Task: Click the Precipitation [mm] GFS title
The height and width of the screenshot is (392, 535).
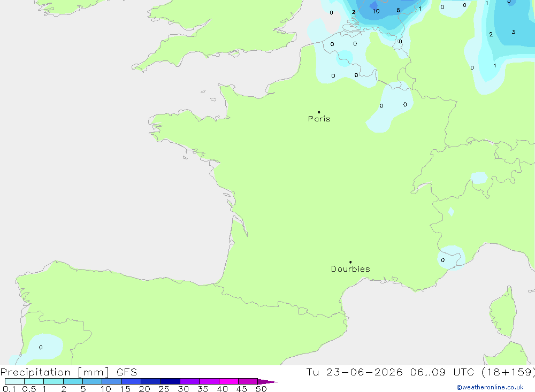Action: 68,372
